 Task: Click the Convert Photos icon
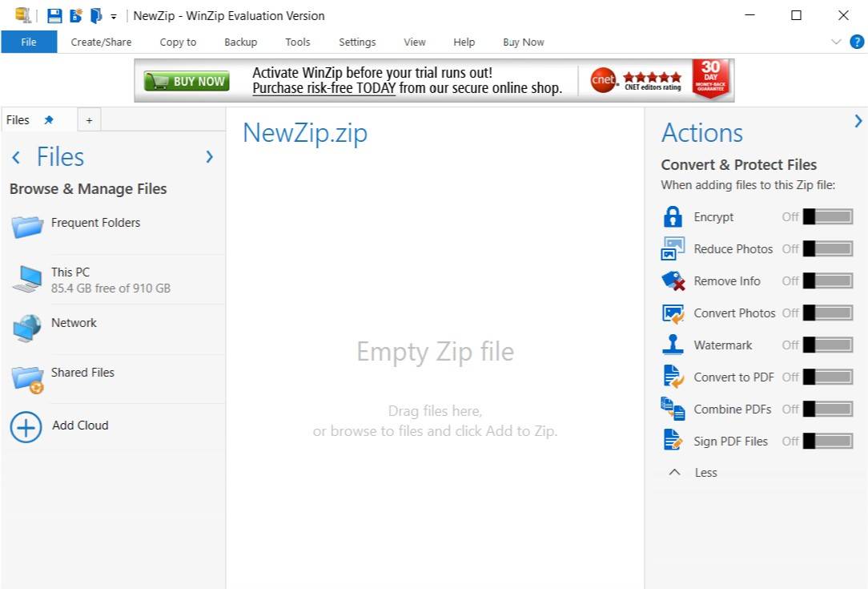673,313
